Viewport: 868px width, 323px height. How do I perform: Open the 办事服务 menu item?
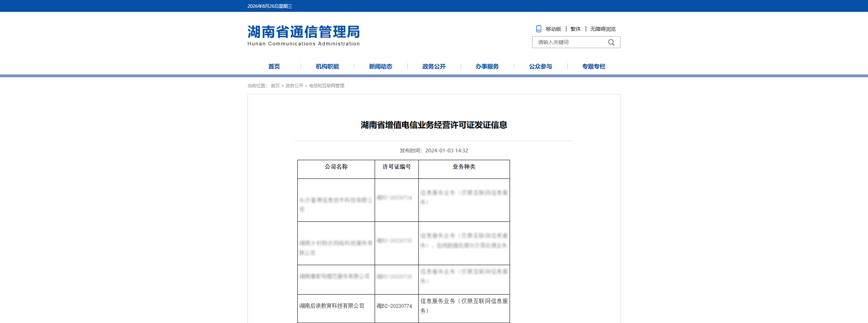[487, 67]
